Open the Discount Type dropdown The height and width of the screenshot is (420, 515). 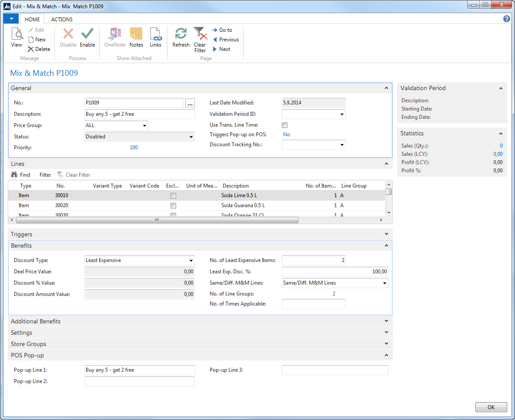click(x=191, y=261)
